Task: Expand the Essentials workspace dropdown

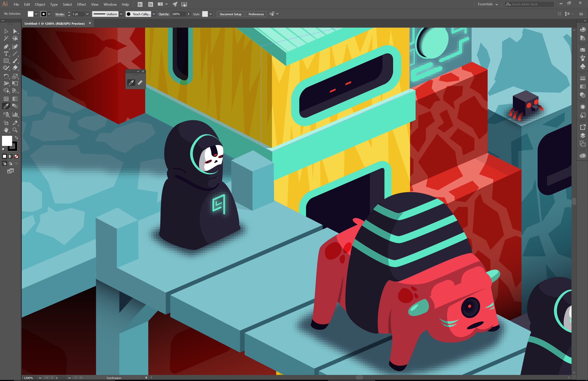Action: tap(497, 4)
